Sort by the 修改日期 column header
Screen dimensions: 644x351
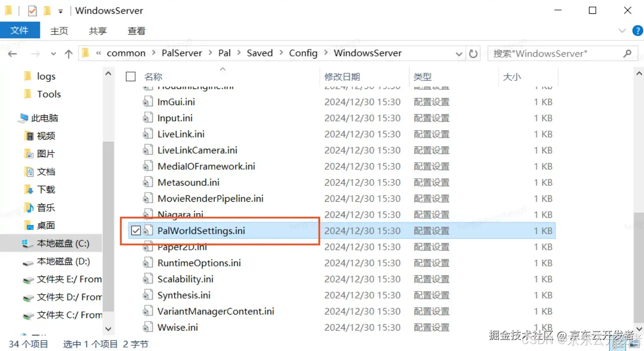(x=342, y=77)
